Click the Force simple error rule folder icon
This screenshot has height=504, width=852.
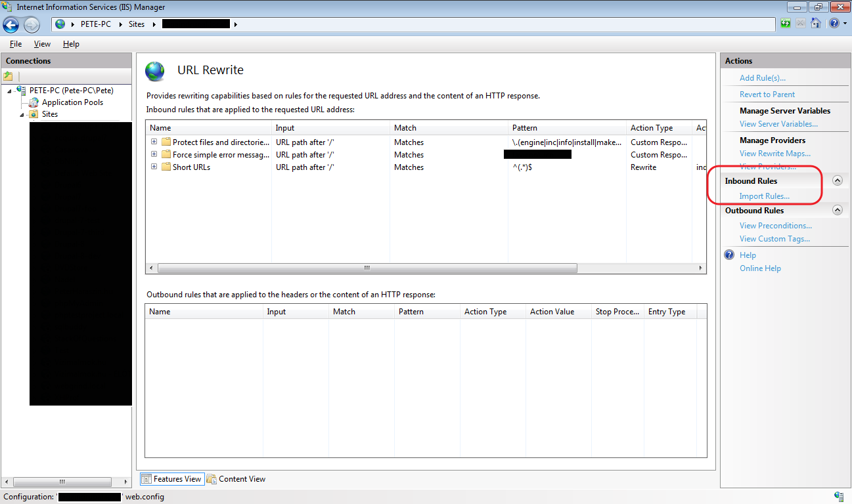coord(166,155)
